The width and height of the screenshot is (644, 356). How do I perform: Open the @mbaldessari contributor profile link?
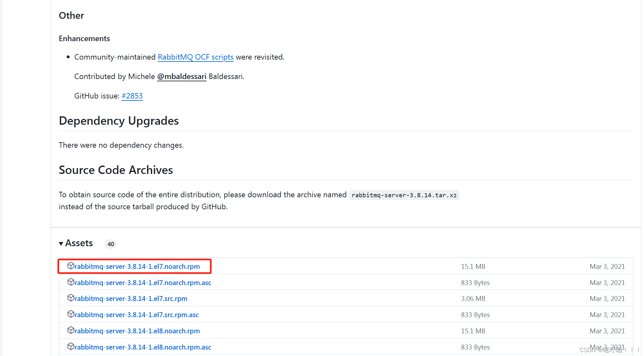point(182,76)
